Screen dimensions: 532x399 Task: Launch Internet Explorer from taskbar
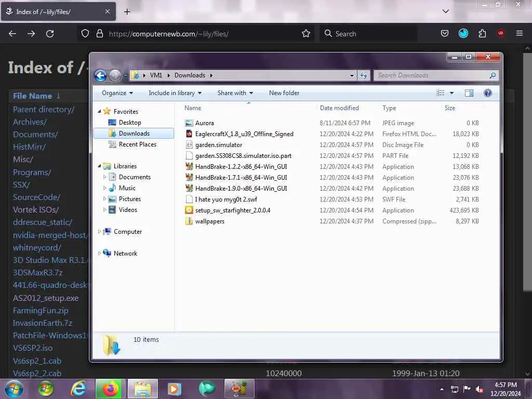78,389
